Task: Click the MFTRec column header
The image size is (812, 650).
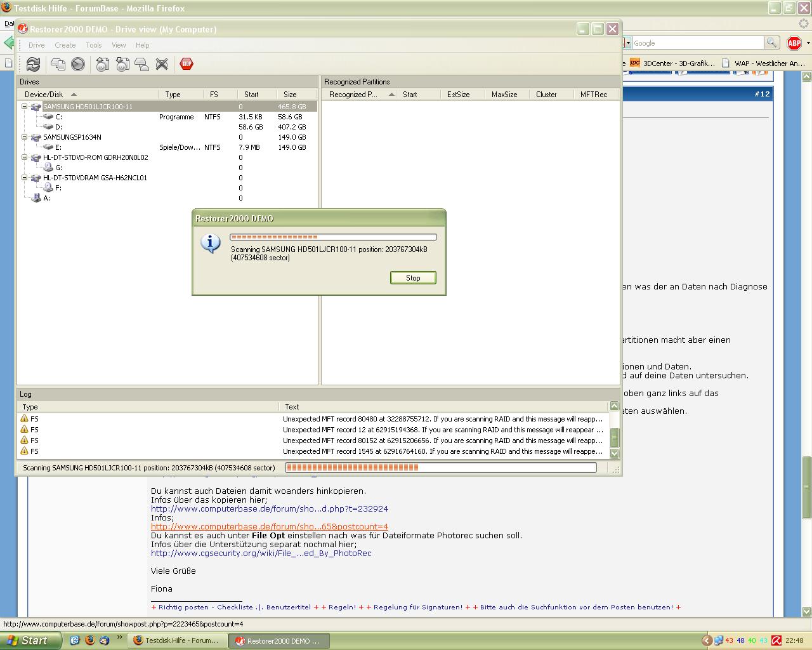Action: click(596, 94)
